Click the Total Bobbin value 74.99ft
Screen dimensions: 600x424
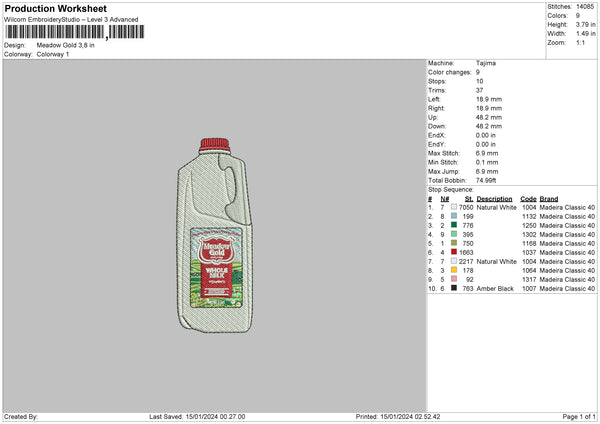click(x=486, y=180)
